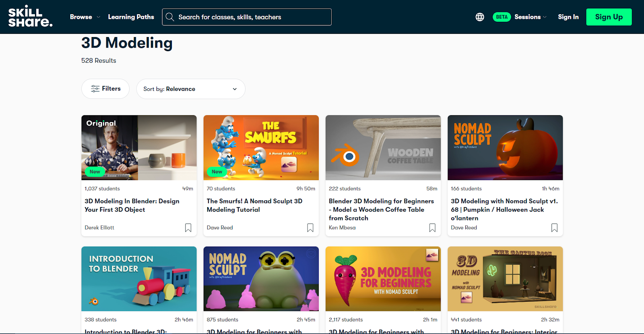
Task: Click '875 students' text
Action: coord(223,319)
